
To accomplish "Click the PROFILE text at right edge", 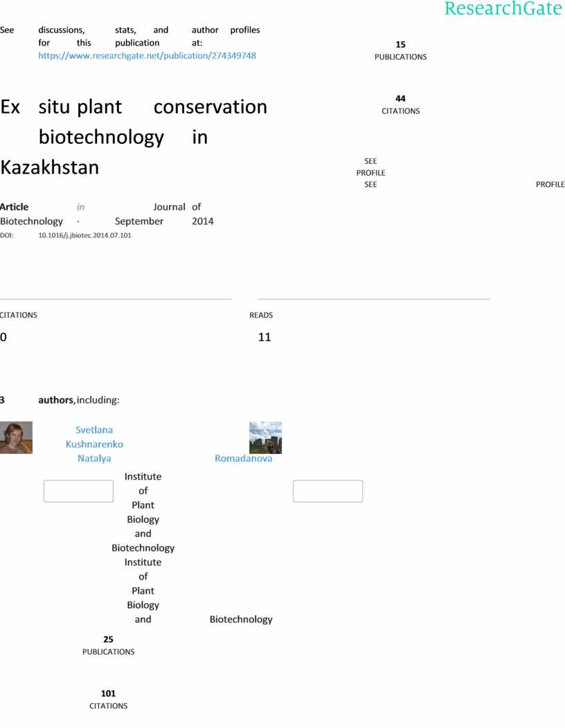I will pyautogui.click(x=550, y=184).
